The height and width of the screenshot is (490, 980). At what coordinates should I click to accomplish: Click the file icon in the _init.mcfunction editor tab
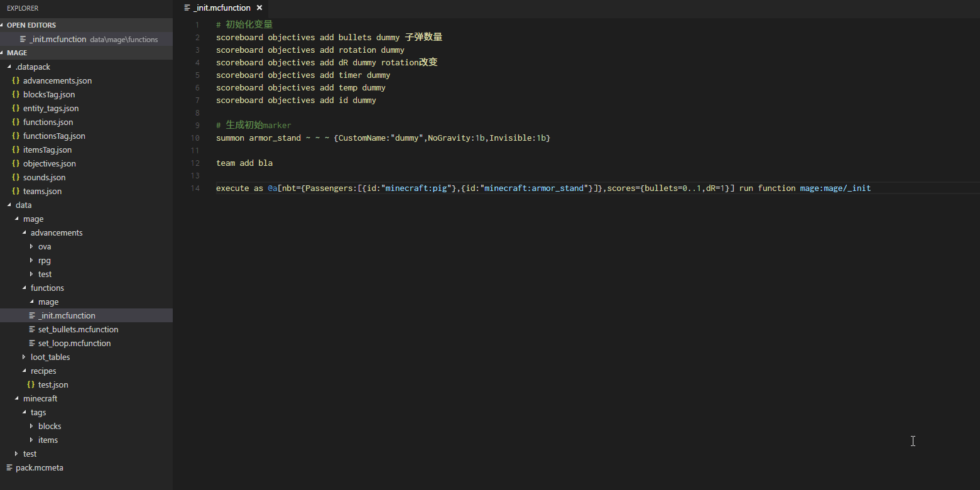(x=187, y=8)
